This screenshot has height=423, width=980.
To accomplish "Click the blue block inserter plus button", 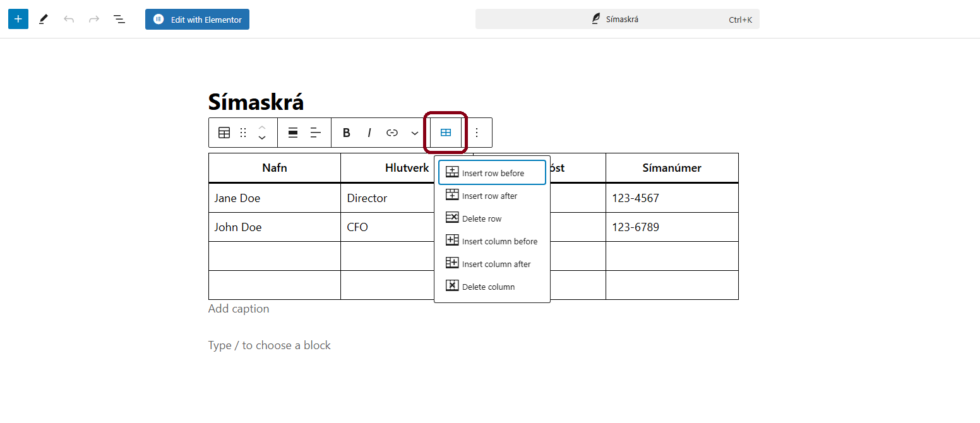I will (18, 19).
